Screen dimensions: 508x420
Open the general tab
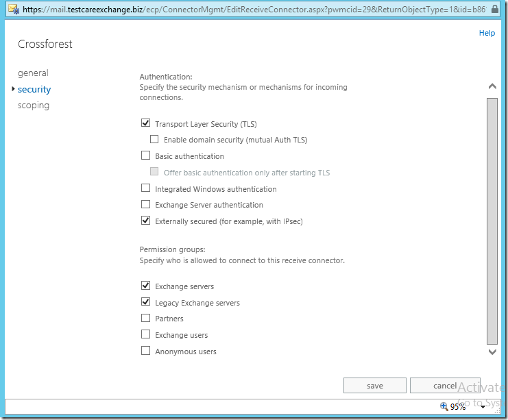pos(33,73)
